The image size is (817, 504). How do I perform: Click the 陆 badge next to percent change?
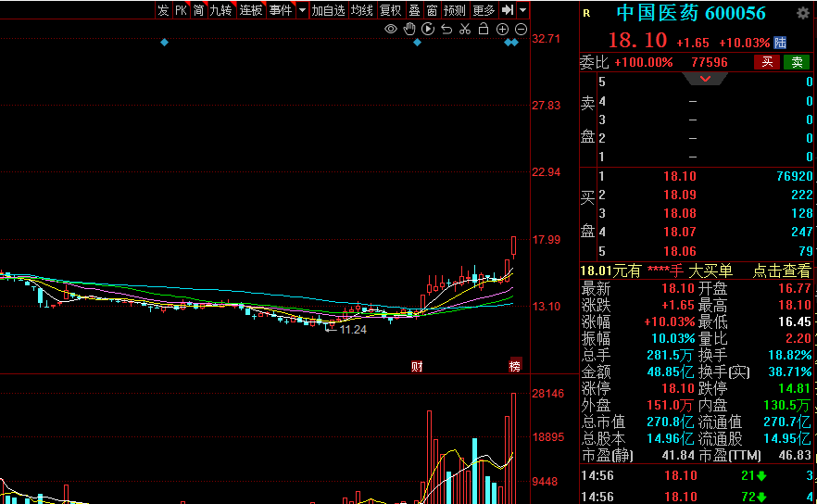[x=780, y=43]
